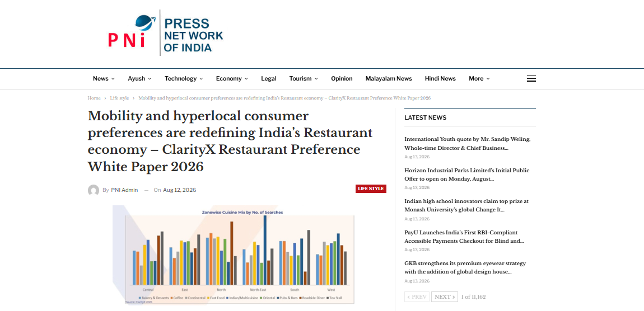Expand the Technology menu dropdown

(x=184, y=79)
